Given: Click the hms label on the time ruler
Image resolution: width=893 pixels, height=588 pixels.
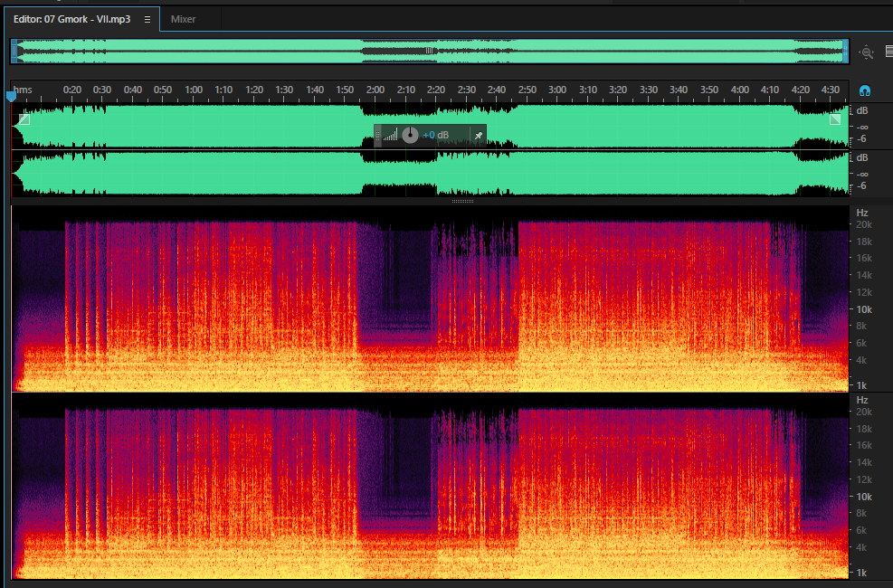Looking at the screenshot, I should (23, 90).
